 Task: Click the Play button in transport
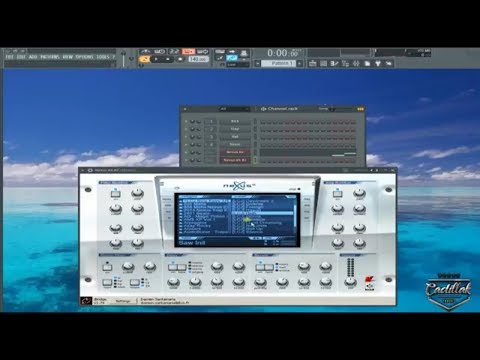pyautogui.click(x=156, y=59)
